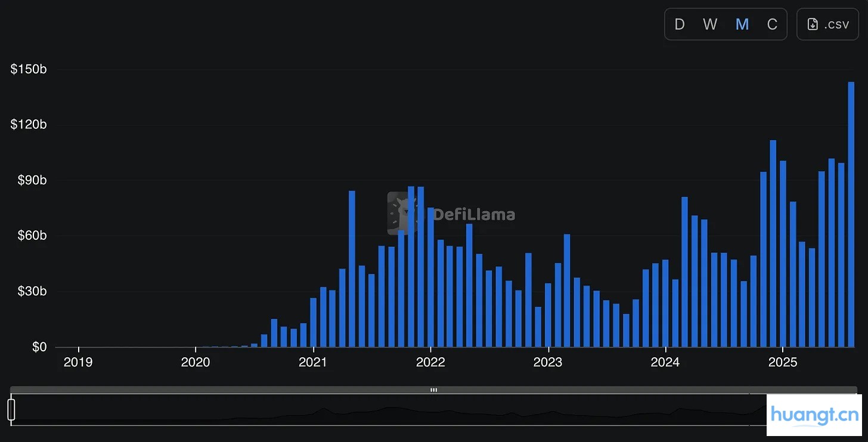Click the $60b y-axis label
The height and width of the screenshot is (442, 868).
pos(31,236)
